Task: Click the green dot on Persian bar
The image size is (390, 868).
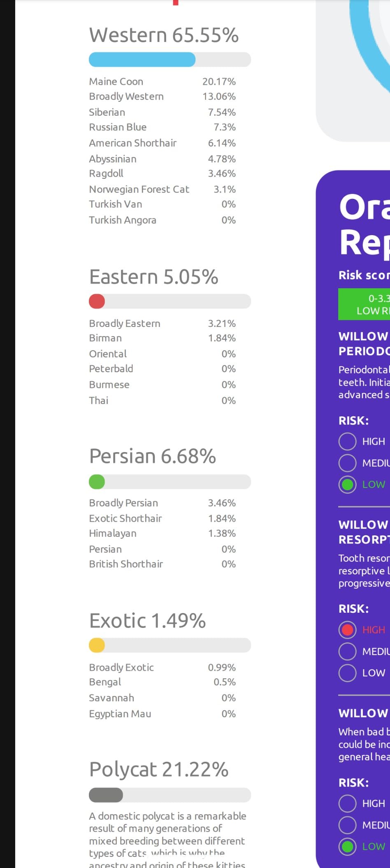Action: point(97,482)
